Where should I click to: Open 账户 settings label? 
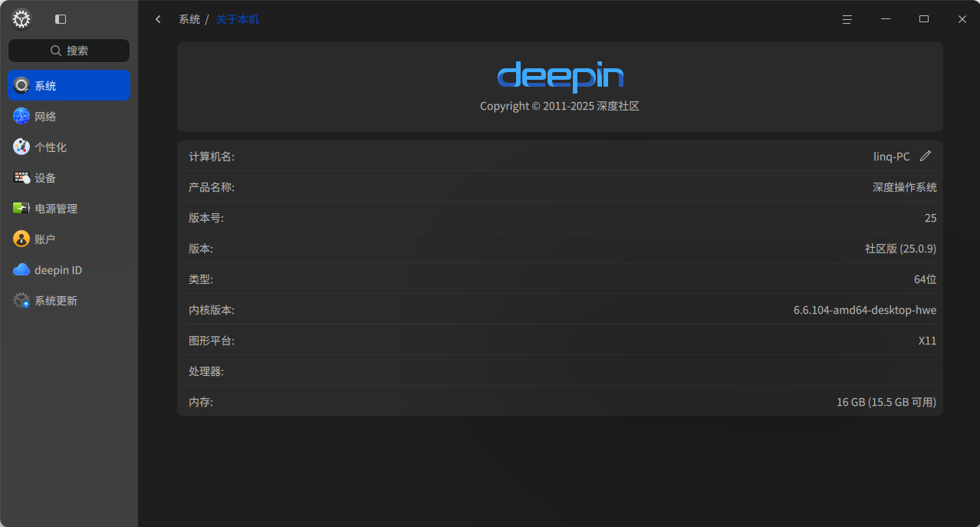click(44, 239)
